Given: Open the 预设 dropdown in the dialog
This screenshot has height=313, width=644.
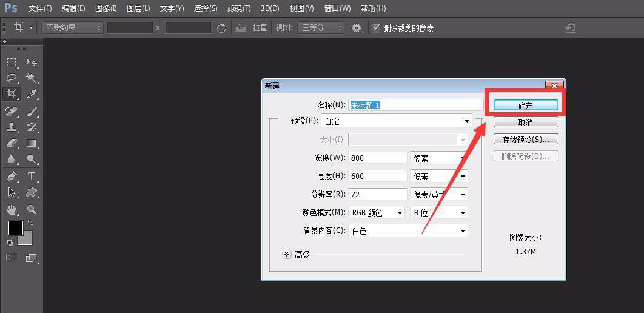Looking at the screenshot, I should pyautogui.click(x=397, y=121).
